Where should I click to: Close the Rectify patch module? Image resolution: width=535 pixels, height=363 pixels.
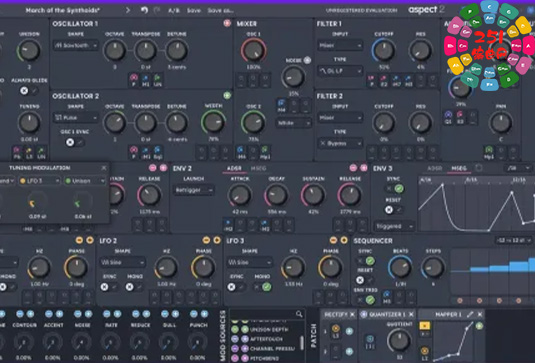(x=352, y=314)
